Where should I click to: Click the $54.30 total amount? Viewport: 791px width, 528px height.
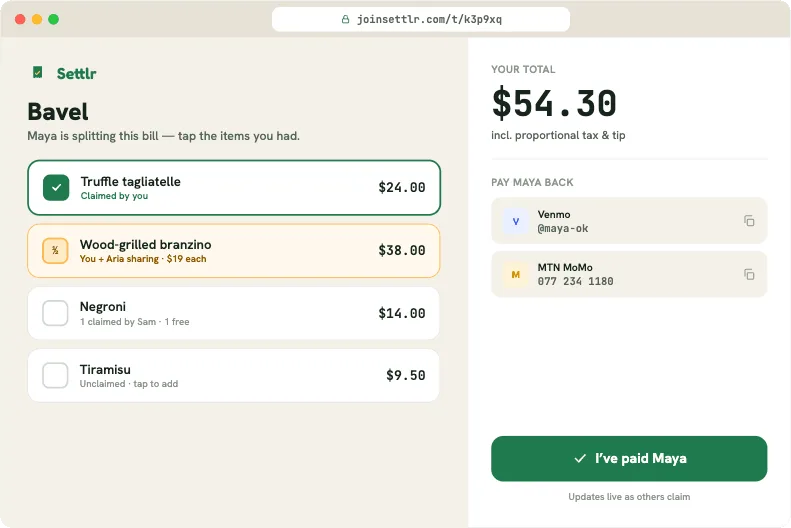(554, 103)
